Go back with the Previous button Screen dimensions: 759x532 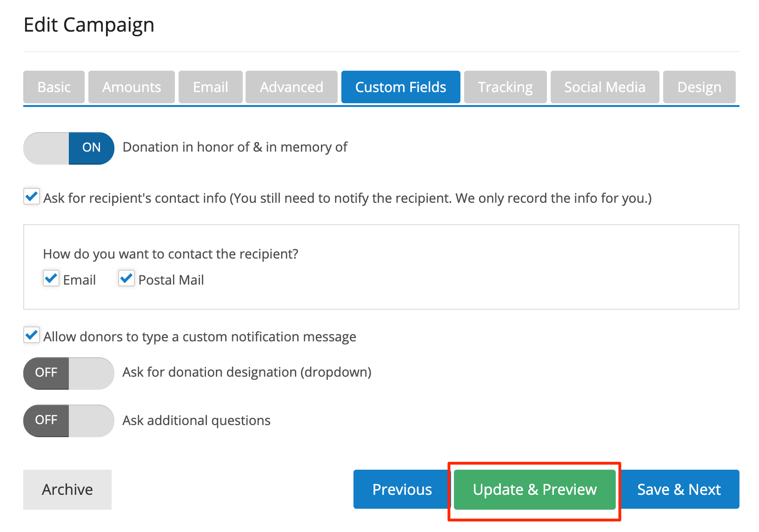click(402, 489)
